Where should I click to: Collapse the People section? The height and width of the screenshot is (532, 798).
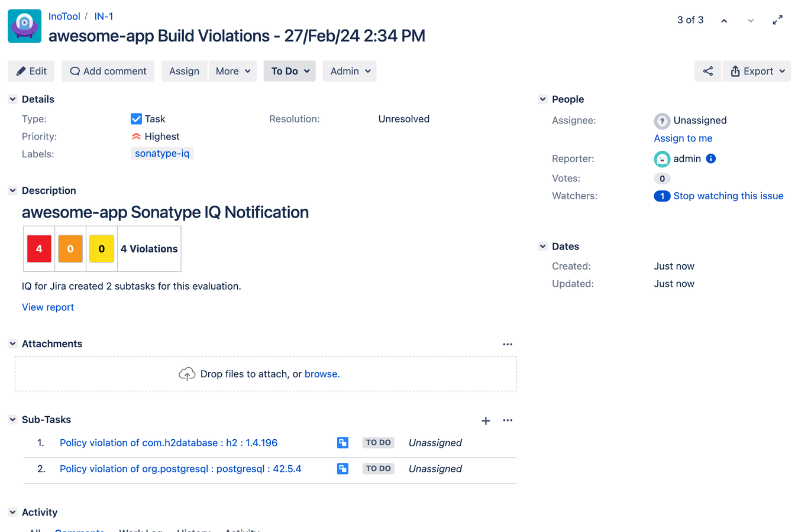pos(542,99)
